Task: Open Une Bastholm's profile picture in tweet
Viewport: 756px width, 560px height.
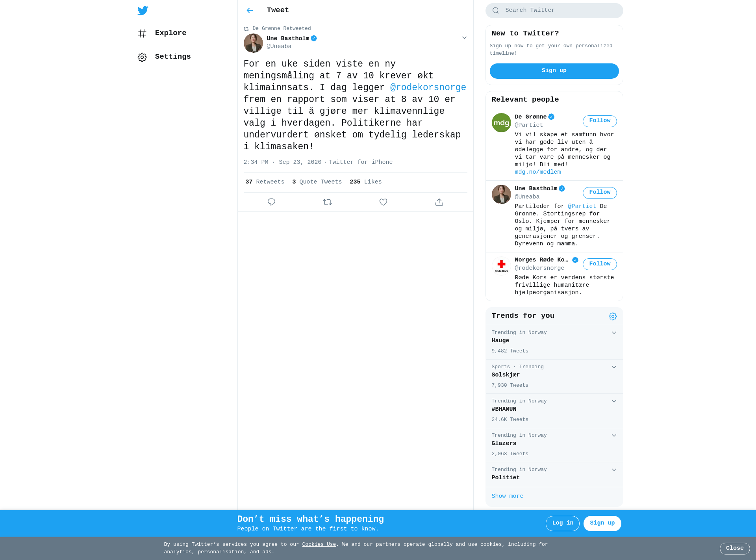Action: point(253,43)
